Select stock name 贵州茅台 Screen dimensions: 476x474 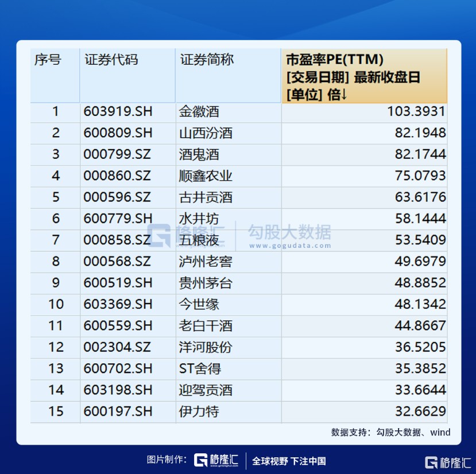(x=206, y=283)
